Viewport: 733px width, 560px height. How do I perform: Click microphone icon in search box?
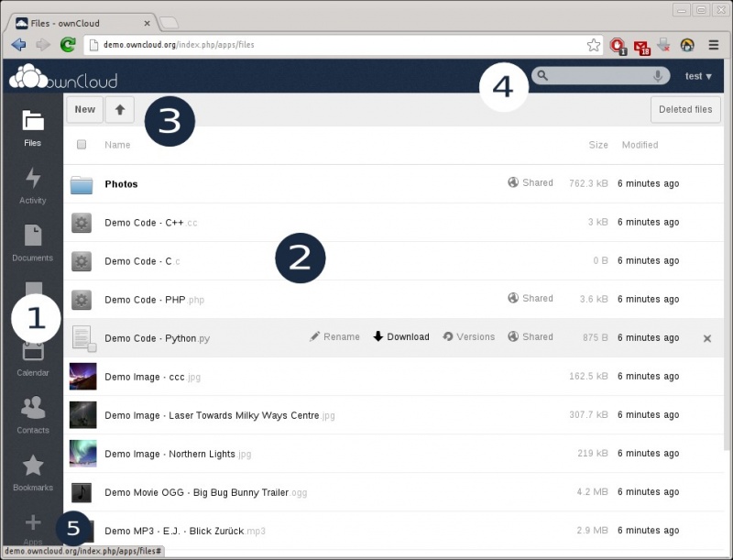click(657, 76)
